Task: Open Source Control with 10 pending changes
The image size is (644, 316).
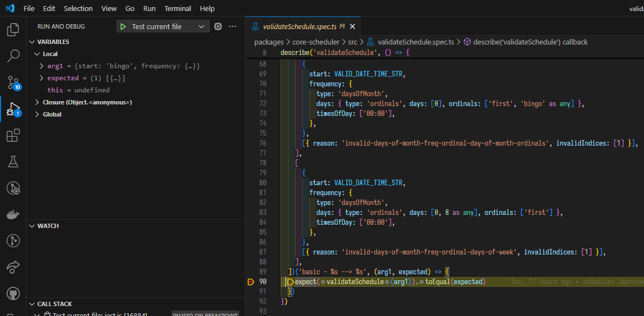Action: click(x=13, y=82)
